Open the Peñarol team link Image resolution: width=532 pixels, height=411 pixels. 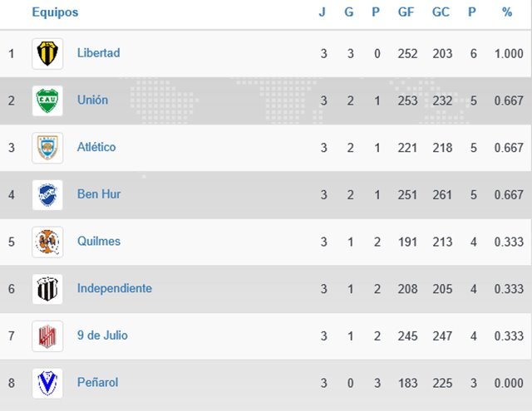[97, 383]
